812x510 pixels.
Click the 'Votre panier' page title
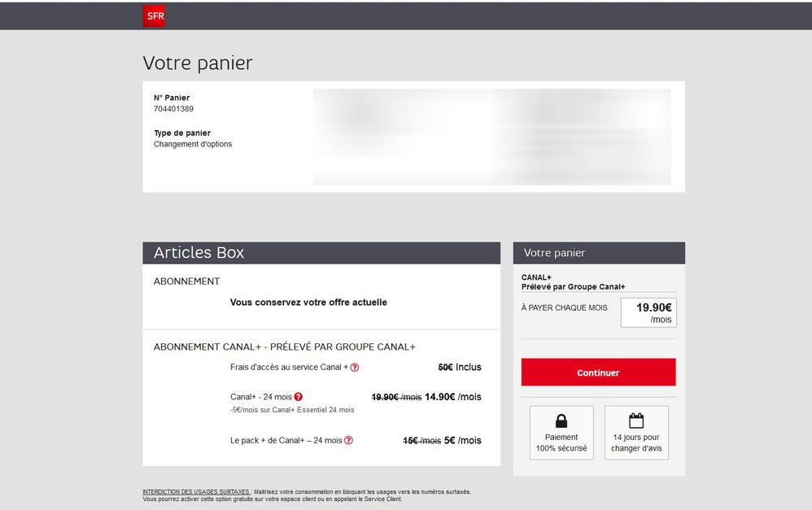click(x=198, y=63)
